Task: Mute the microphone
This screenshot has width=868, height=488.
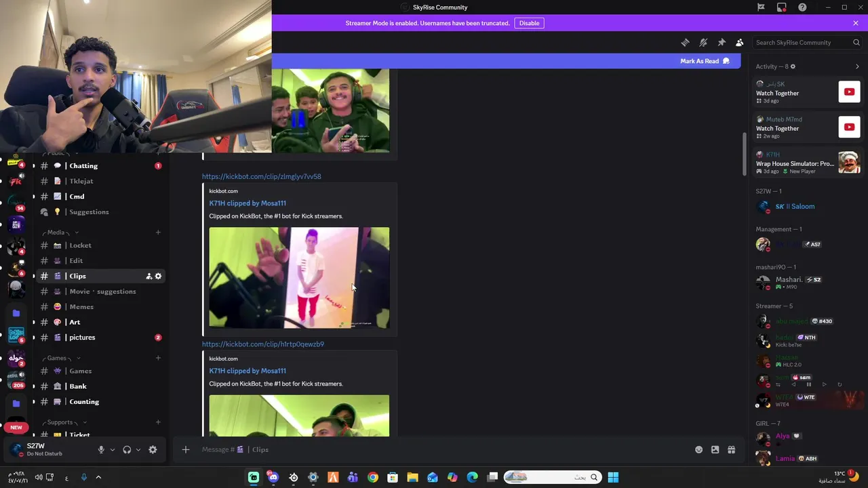Action: point(101,449)
